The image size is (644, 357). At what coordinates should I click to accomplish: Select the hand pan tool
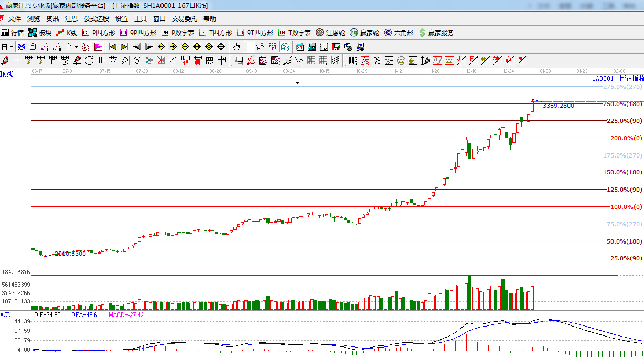pyautogui.click(x=237, y=47)
